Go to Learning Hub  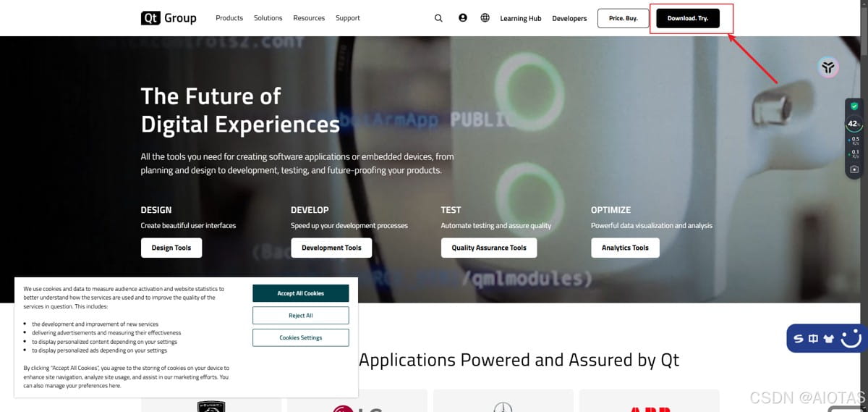[521, 18]
